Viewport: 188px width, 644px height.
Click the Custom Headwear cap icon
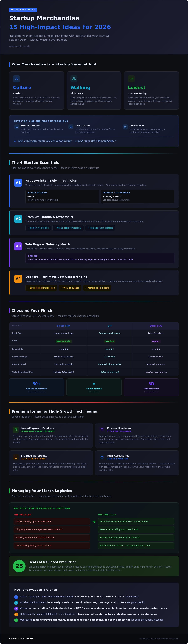point(102,430)
